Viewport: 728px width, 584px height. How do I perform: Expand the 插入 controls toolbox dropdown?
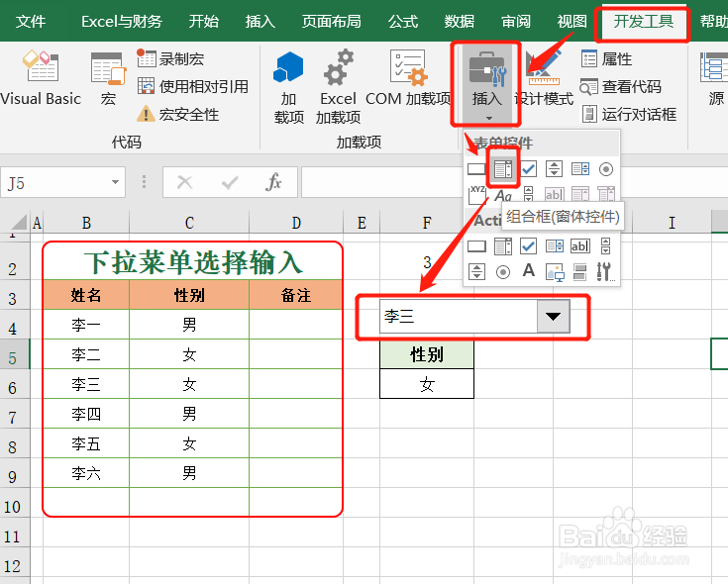pos(486,85)
